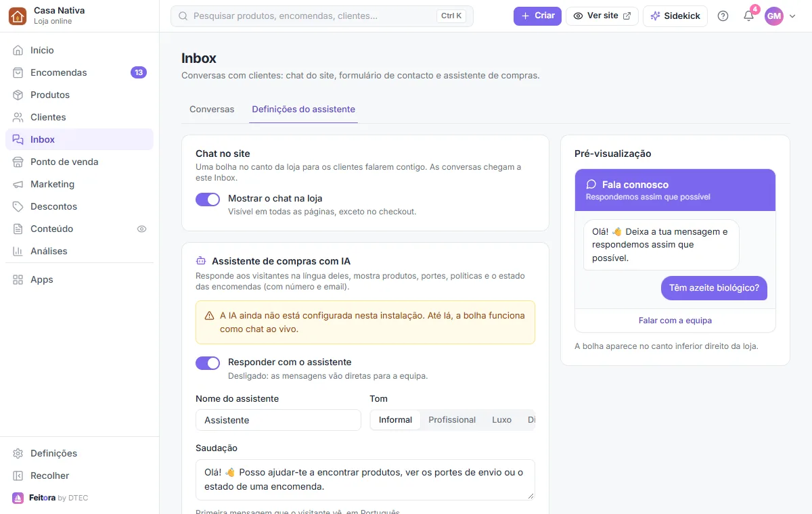The width and height of the screenshot is (812, 514).
Task: Switch to Definições do assistente tab
Action: click(x=303, y=109)
